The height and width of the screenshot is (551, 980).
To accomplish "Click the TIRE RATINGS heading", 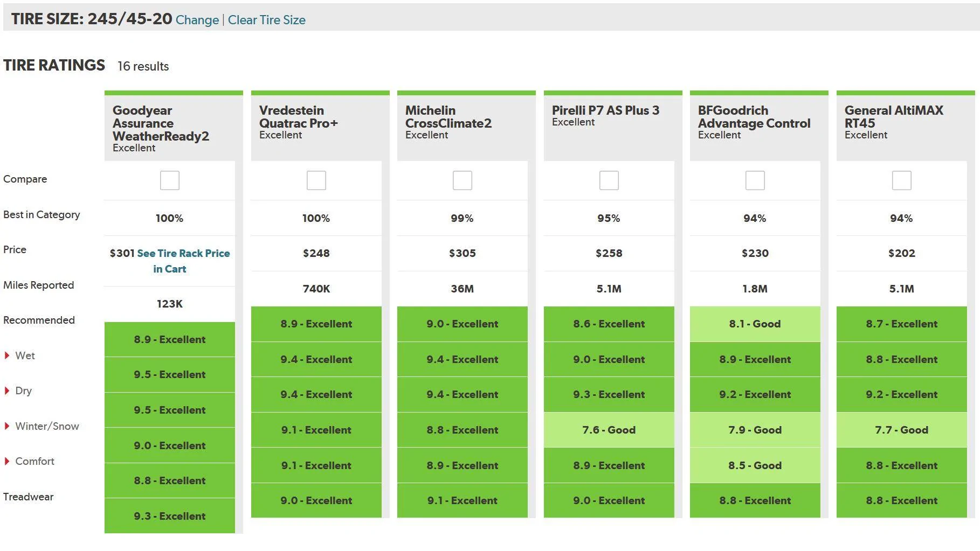I will 54,65.
